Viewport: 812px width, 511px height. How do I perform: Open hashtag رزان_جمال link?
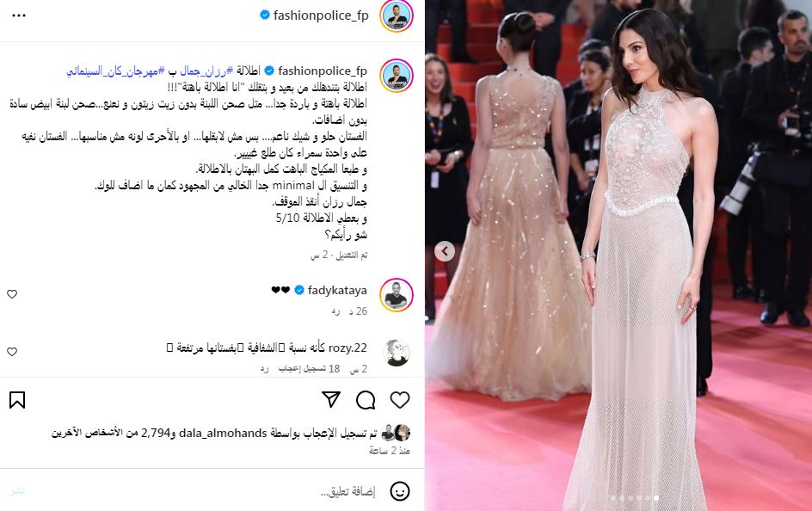pyautogui.click(x=206, y=71)
